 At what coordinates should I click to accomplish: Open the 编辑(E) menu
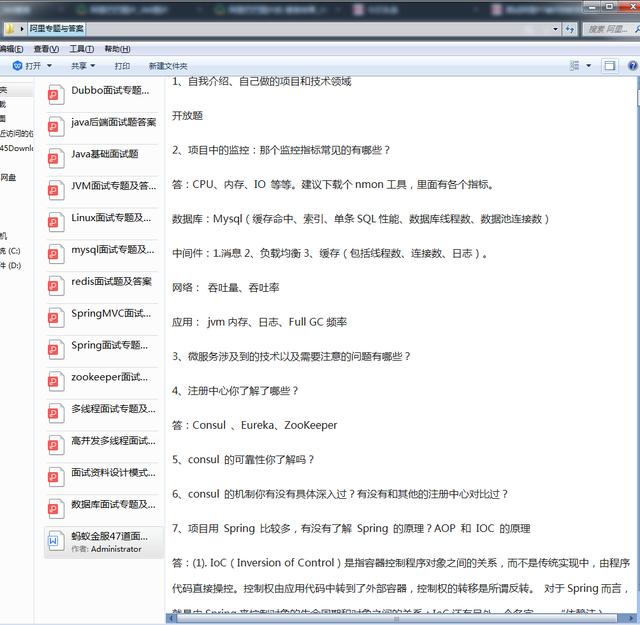11,49
